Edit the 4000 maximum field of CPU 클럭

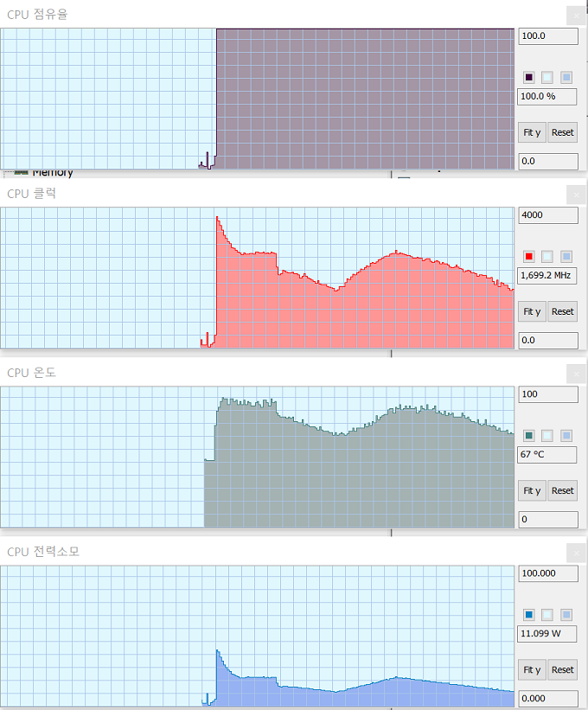pos(548,215)
